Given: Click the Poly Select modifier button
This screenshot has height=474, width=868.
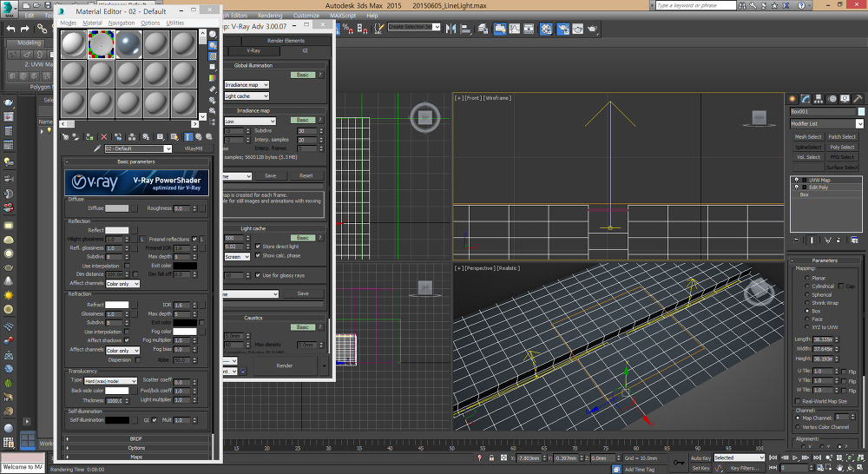Looking at the screenshot, I should click(841, 148).
